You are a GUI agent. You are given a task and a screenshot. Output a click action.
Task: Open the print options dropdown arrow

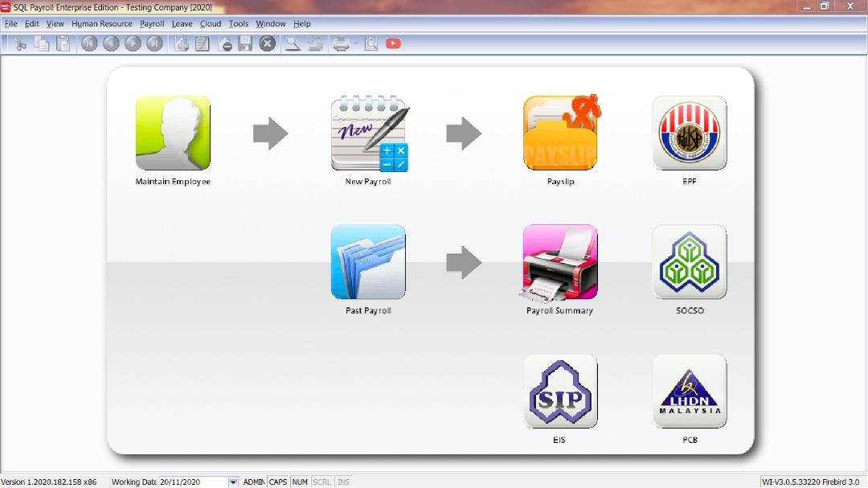[355, 43]
